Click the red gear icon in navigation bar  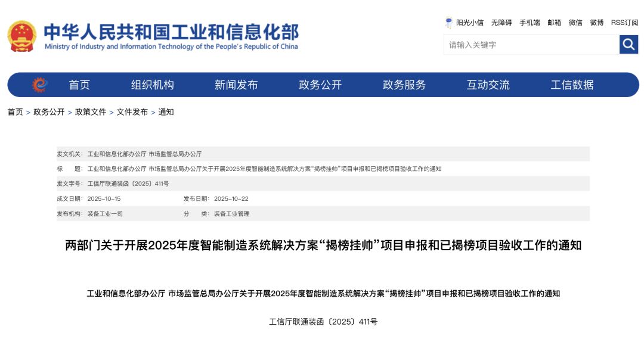39,85
